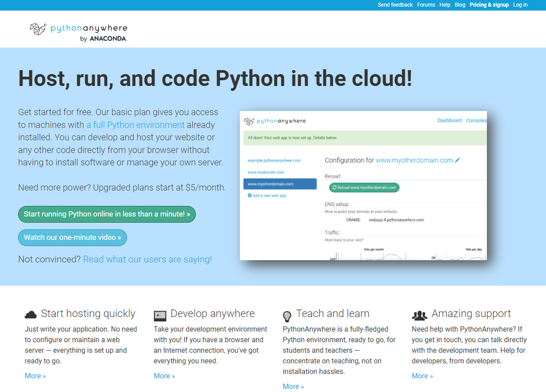This screenshot has height=392, width=546.
Task: Follow the 'a full Python environment' link
Action: click(x=135, y=125)
